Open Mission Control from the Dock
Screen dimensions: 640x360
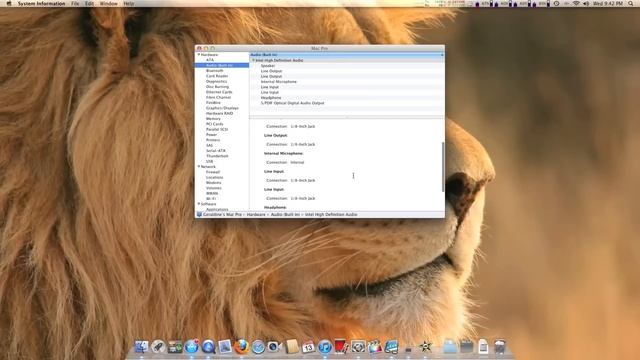pos(175,347)
